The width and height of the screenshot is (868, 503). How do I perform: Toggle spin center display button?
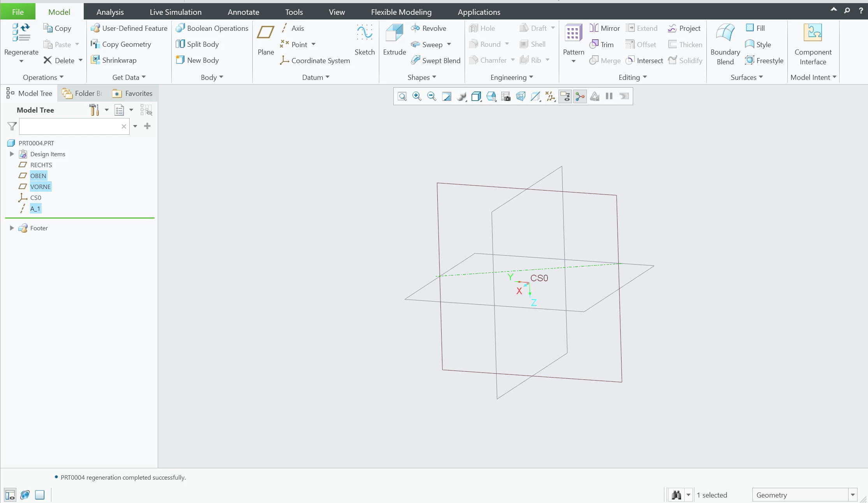580,96
